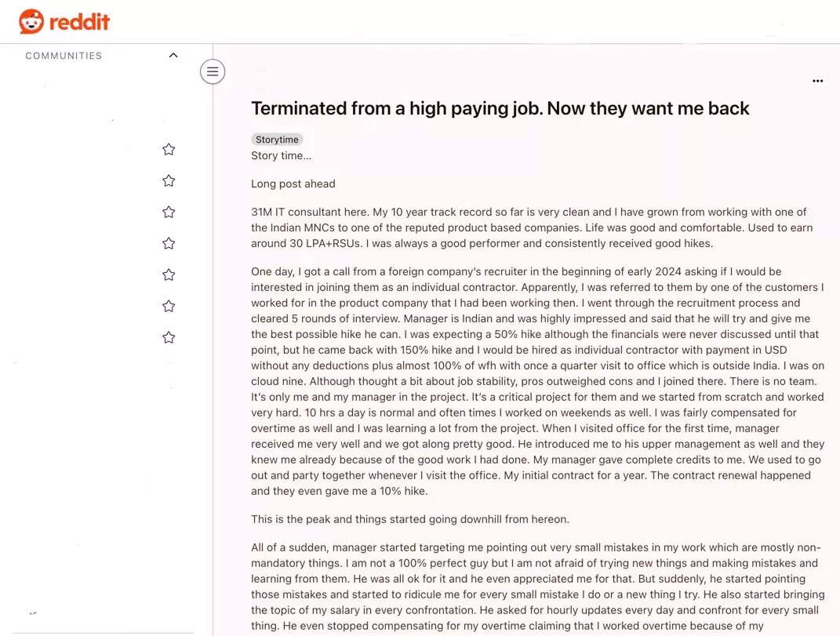Click the paragraph starting '31M IT consultant here'
Image resolution: width=840 pixels, height=636 pixels.
[532, 227]
